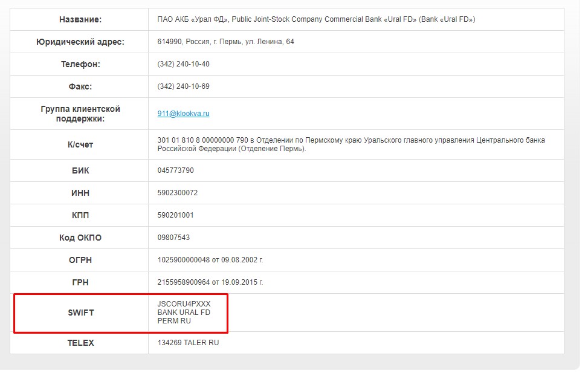588x376 pixels.
Task: Click the BANK URAL FD line
Action: pos(184,313)
